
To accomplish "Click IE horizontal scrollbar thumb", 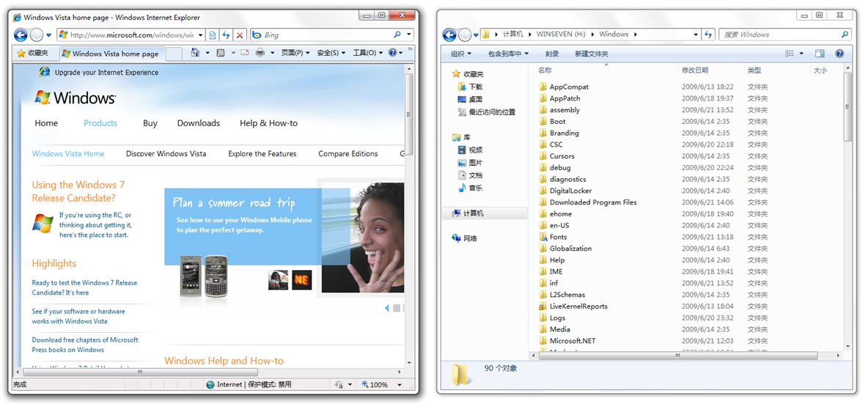I will pyautogui.click(x=141, y=372).
